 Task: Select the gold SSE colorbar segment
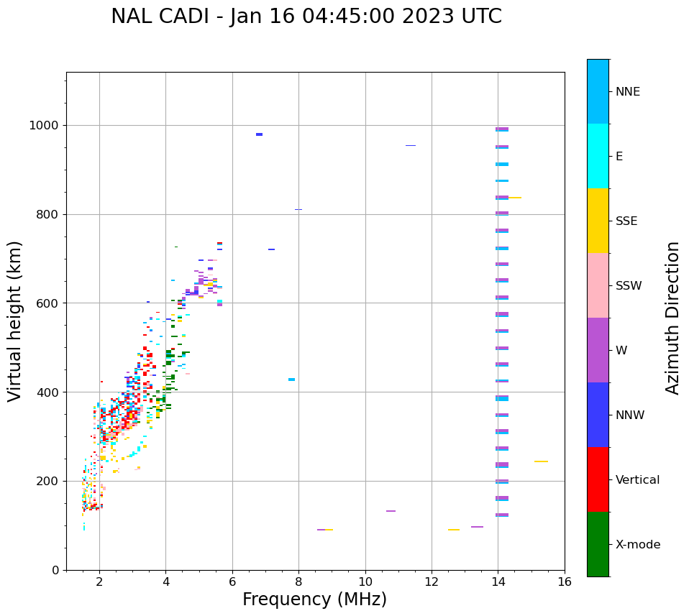click(x=598, y=221)
